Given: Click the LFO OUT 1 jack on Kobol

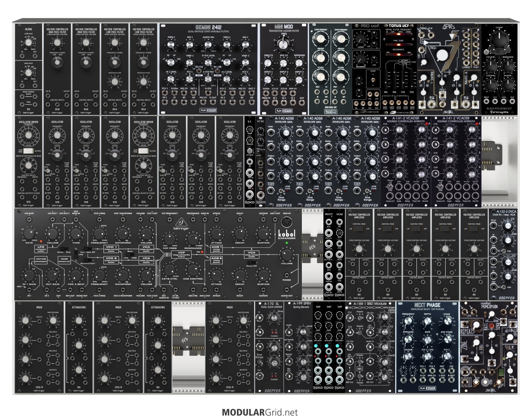Looking at the screenshot, I should point(52,220).
